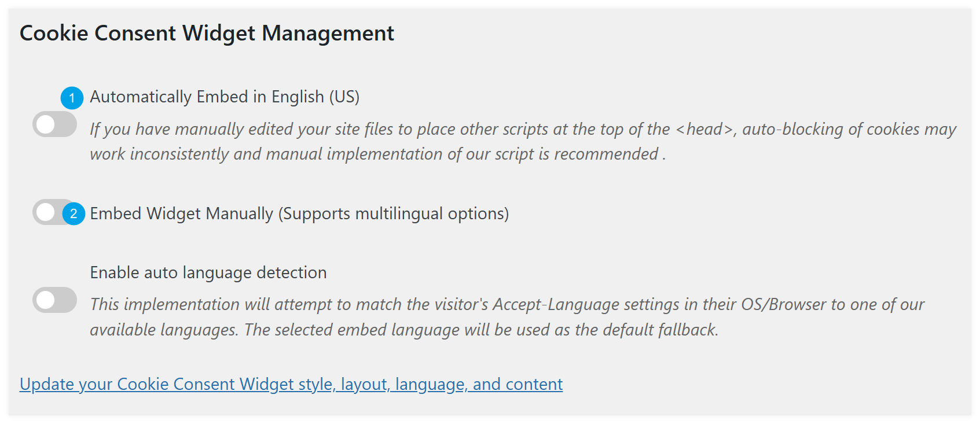Click the blue step 1 badge
Viewport: 980px width, 424px height.
72,98
